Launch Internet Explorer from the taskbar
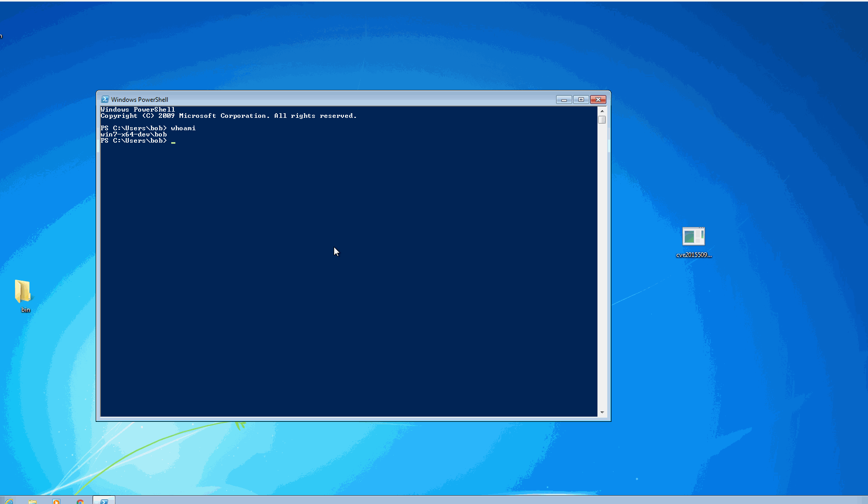This screenshot has width=868, height=504. point(9,500)
